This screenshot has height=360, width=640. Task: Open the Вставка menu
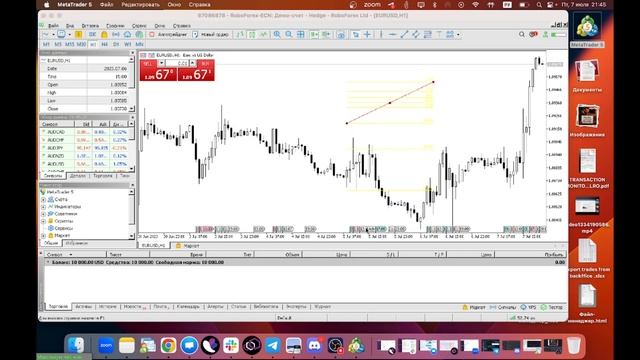coord(90,26)
